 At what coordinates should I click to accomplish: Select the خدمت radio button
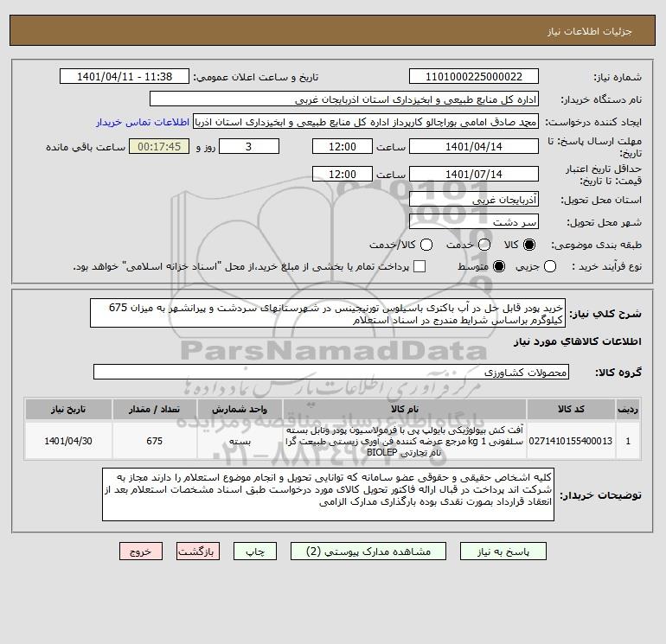pyautogui.click(x=484, y=245)
